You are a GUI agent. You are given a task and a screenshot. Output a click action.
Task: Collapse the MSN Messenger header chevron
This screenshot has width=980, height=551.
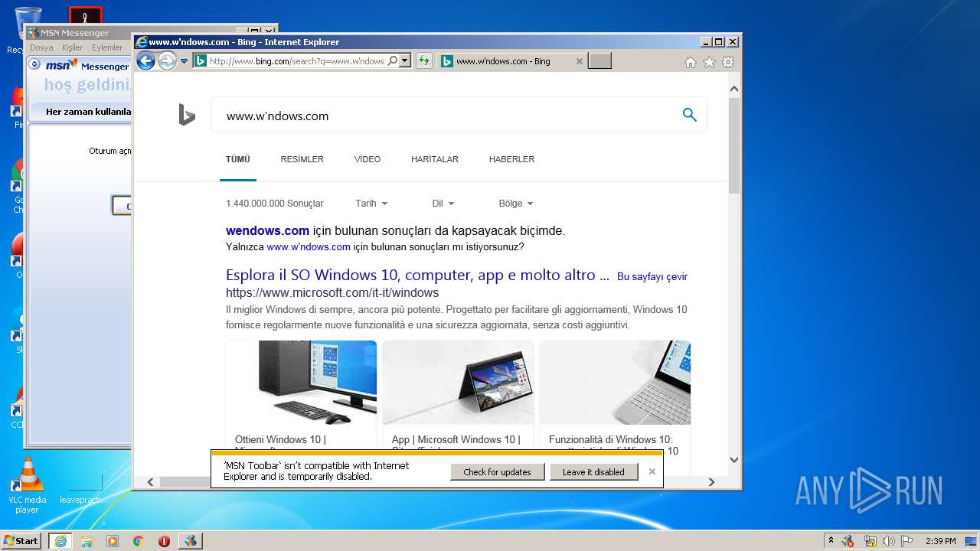point(34,64)
